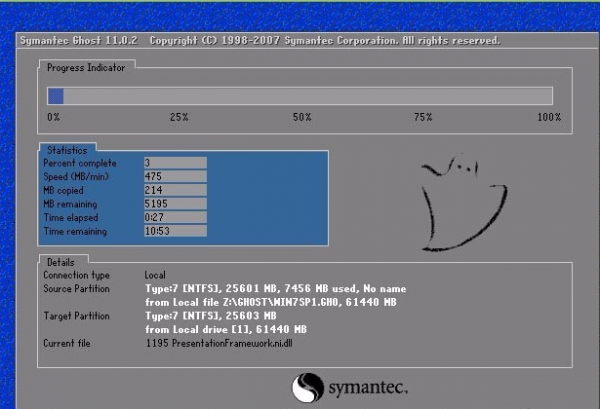This screenshot has height=409, width=600.
Task: Click the Symantec yin-yang logo icon
Action: coord(308,388)
